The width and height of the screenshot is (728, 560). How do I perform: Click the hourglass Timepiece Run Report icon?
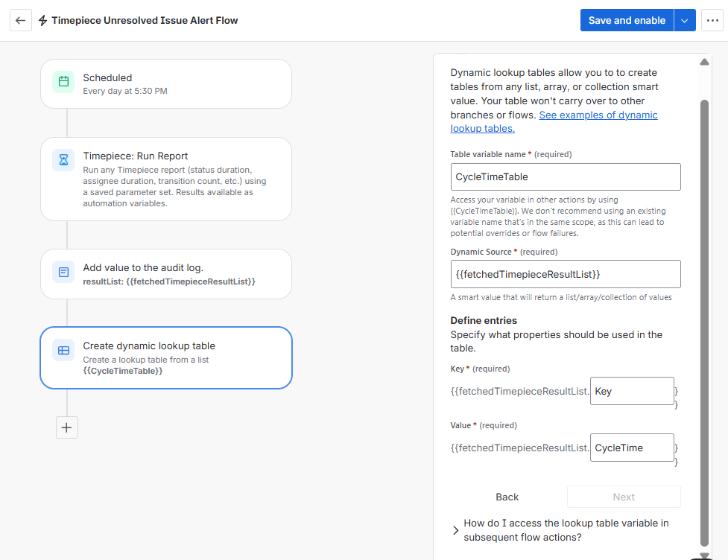pos(63,160)
